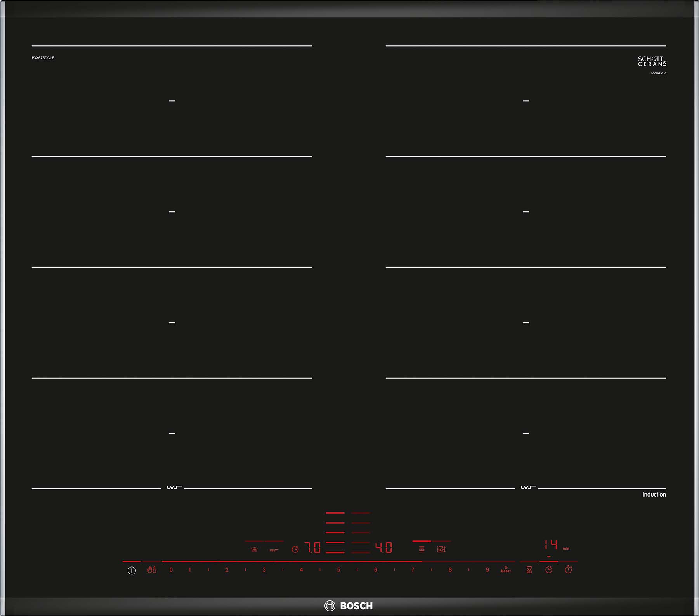
Task: Activate the hand-and-thermometer wipe lock icon
Action: tap(151, 570)
